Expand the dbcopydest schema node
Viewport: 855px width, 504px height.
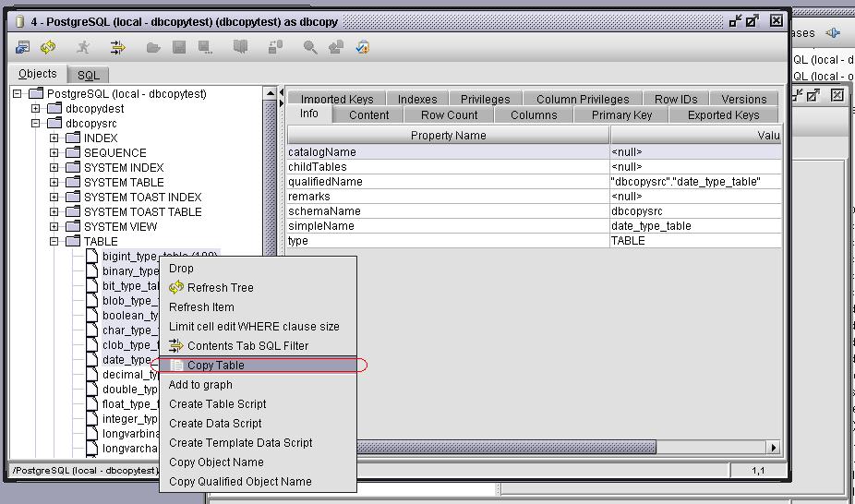coord(36,109)
